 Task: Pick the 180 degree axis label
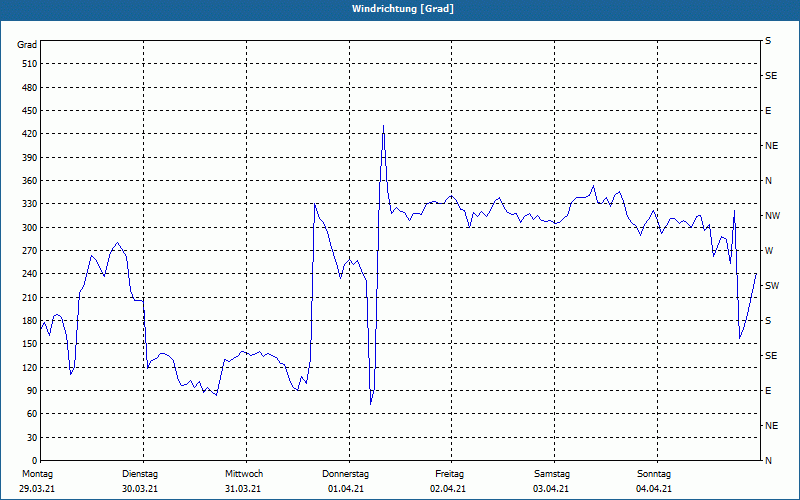coord(30,321)
